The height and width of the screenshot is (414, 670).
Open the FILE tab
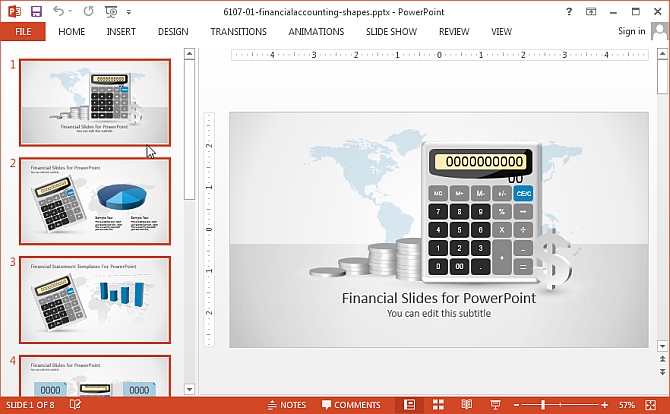[x=23, y=32]
